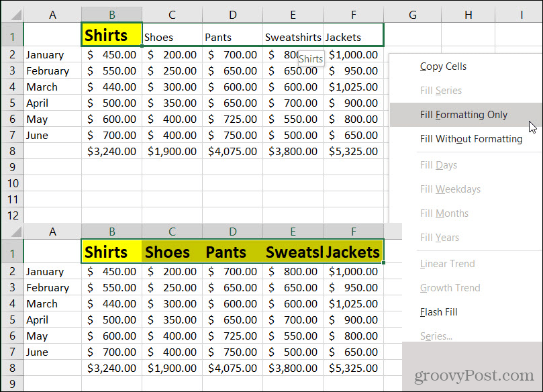
Task: Click 440.00 Shirts value in top sheet
Action: [x=112, y=87]
